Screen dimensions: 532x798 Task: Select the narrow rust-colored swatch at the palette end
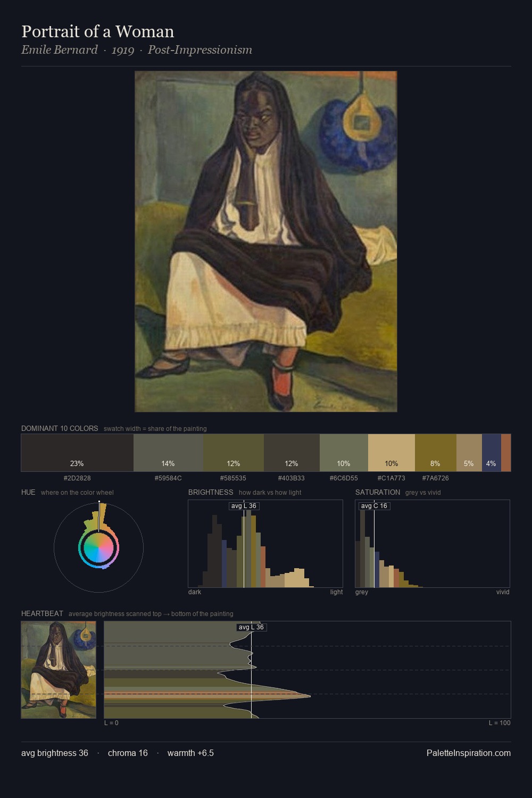[x=506, y=453]
